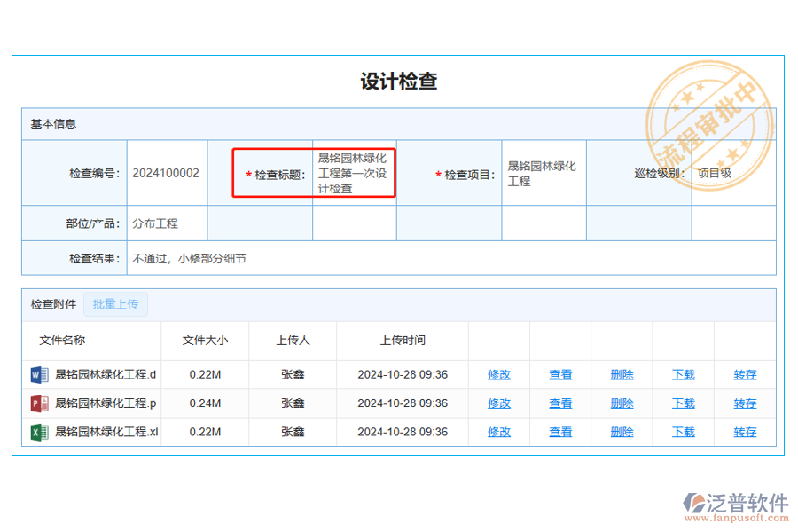Click the red asterisk beside 检查标题
798x532 pixels.
[248, 174]
